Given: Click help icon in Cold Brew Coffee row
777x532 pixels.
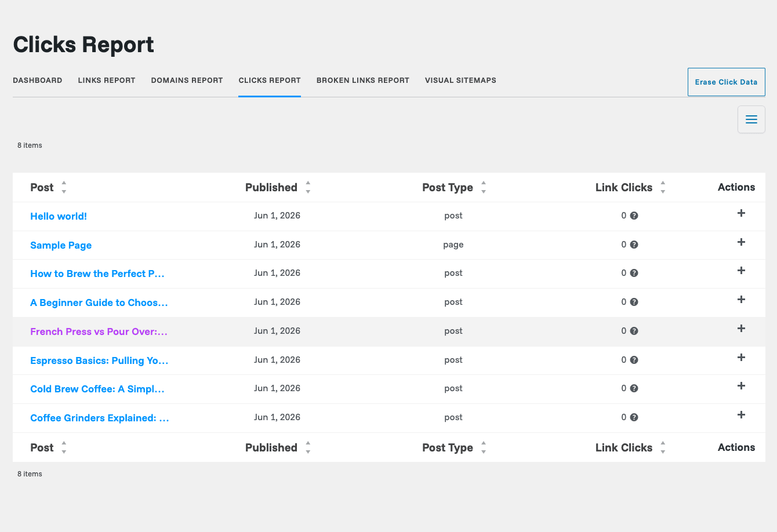Looking at the screenshot, I should click(x=634, y=388).
